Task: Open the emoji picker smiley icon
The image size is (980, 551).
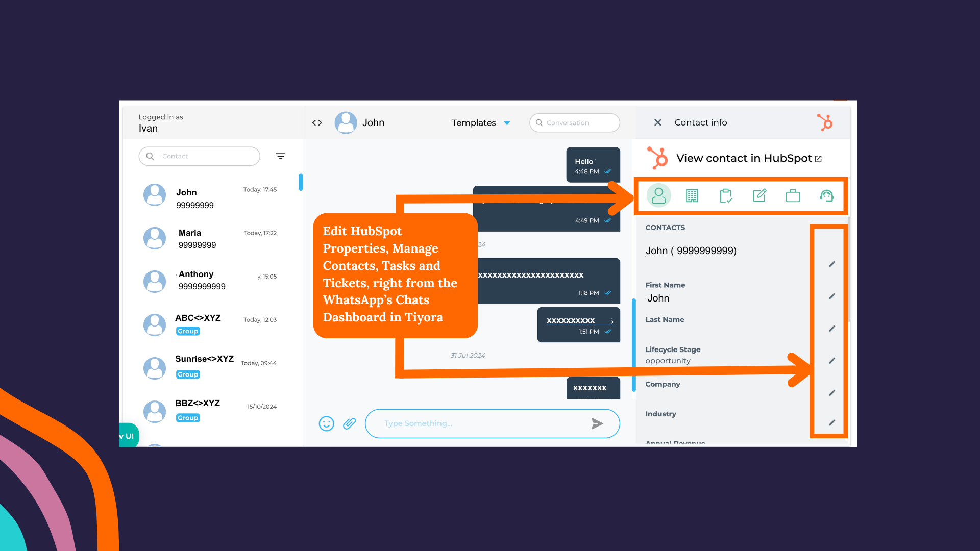Action: click(x=327, y=423)
